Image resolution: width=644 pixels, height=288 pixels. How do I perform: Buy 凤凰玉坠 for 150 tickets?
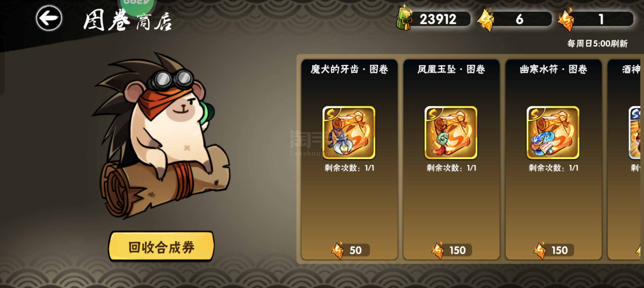point(452,250)
